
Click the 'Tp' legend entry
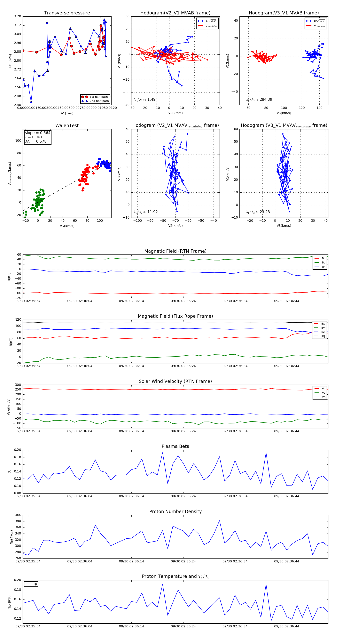31,584
